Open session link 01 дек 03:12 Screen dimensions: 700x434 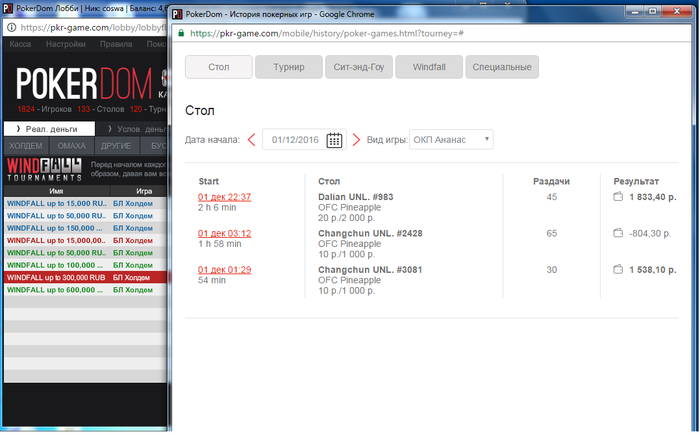(225, 234)
